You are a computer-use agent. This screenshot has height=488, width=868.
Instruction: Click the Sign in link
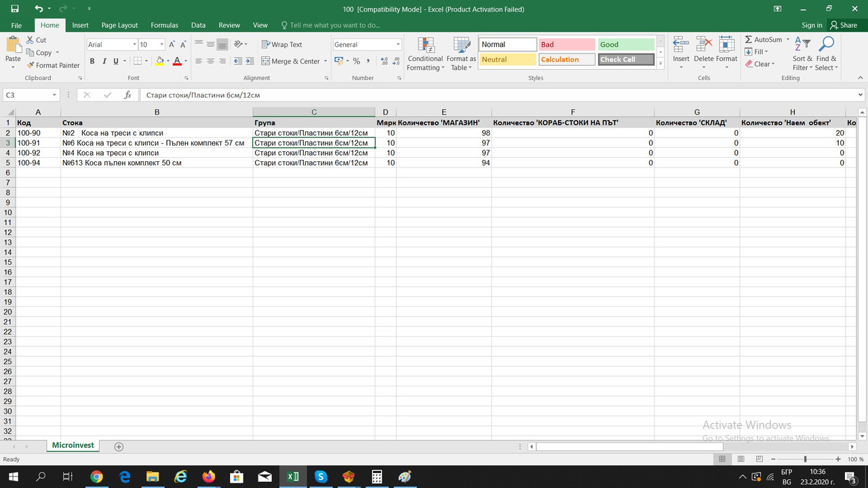[812, 25]
